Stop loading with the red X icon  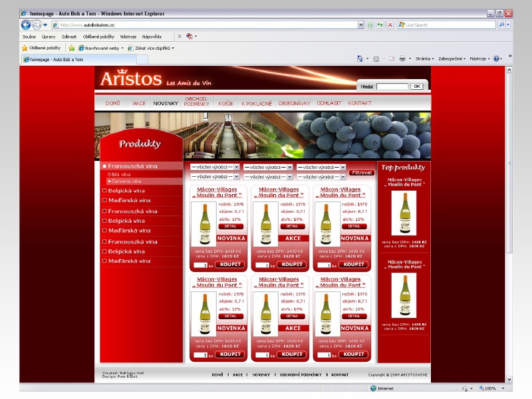pyautogui.click(x=390, y=25)
